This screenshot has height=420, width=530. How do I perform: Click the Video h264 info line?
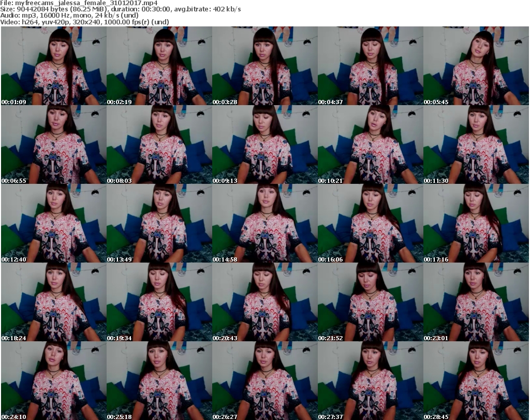pyautogui.click(x=84, y=22)
